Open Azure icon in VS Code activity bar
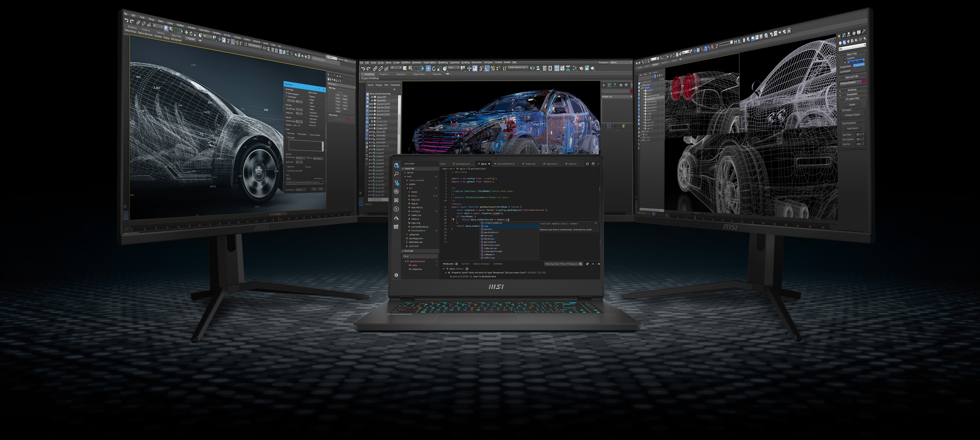The width and height of the screenshot is (980, 440). pos(396,218)
